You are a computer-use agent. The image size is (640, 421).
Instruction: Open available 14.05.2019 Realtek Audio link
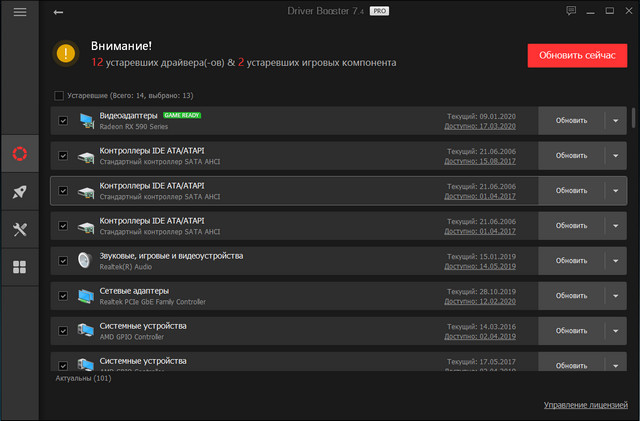tap(480, 266)
